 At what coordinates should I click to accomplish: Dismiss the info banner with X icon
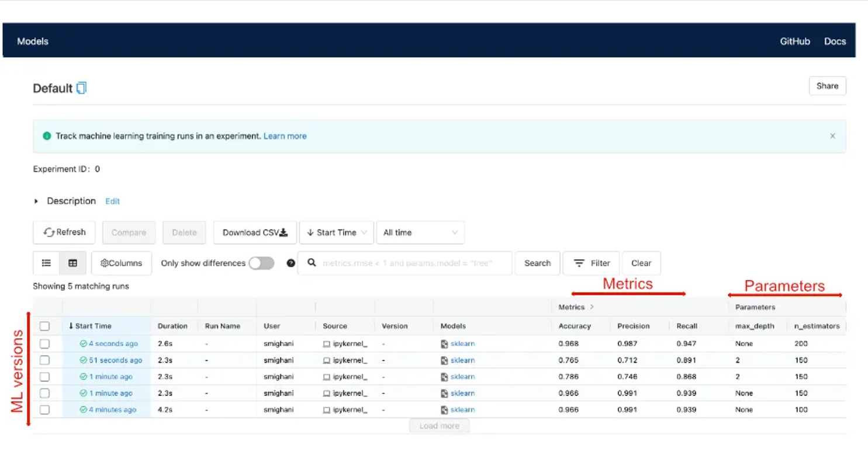click(x=833, y=136)
